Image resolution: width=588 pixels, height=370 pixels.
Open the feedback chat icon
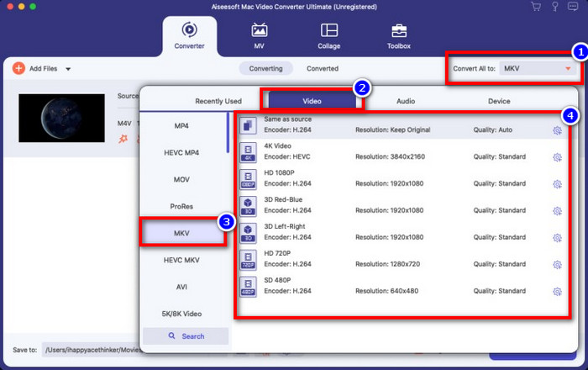click(573, 7)
